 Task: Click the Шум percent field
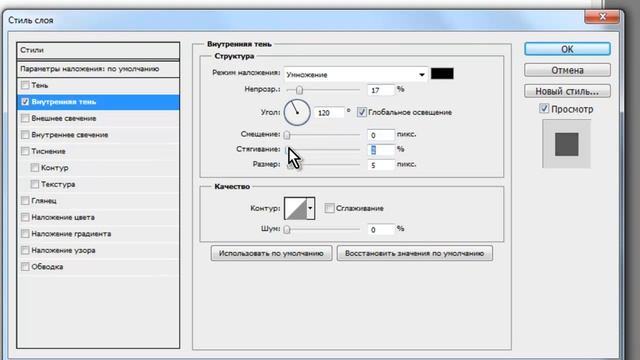tap(381, 229)
